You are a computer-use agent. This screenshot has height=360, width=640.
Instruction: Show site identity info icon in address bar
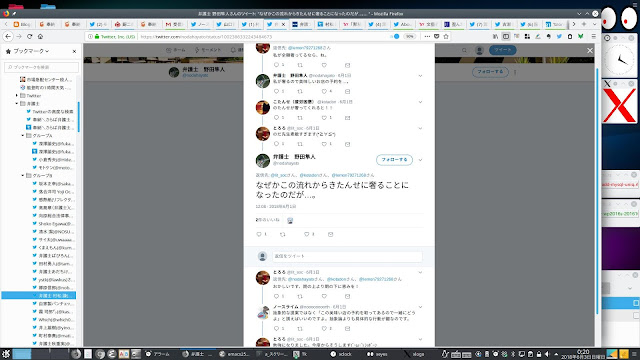coord(90,36)
